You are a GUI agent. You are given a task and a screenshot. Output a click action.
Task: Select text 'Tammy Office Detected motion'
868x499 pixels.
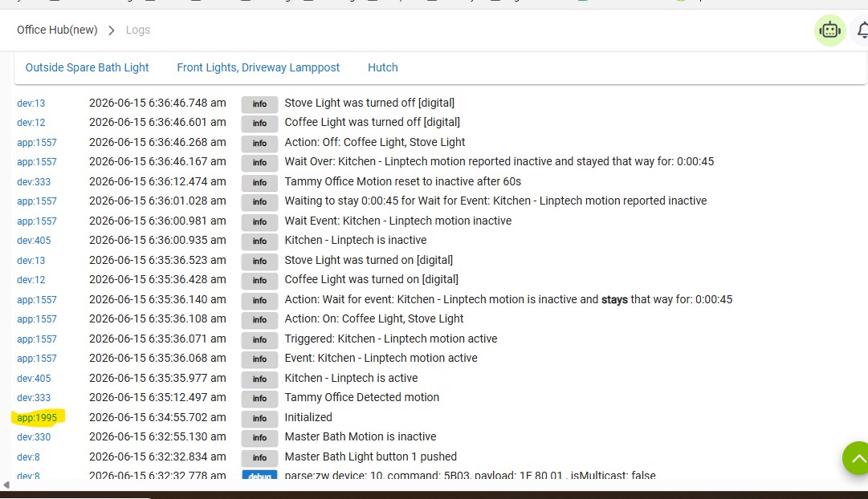[362, 397]
